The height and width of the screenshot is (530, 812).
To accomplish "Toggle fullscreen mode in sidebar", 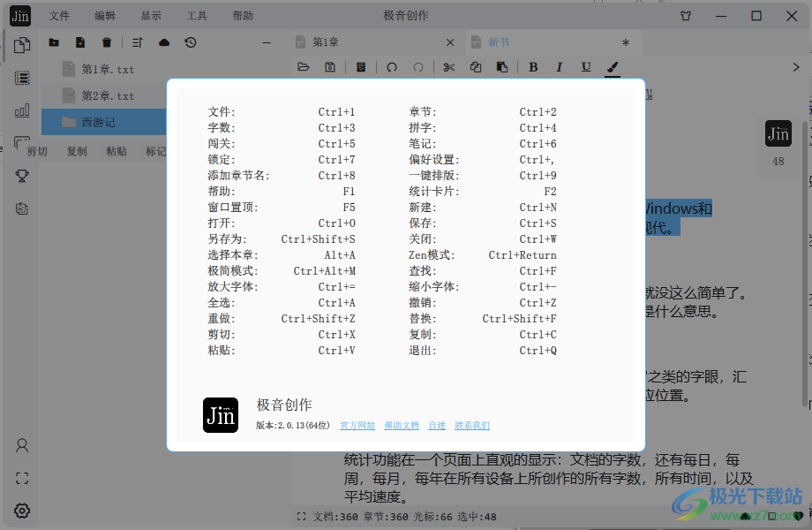I will (x=22, y=478).
